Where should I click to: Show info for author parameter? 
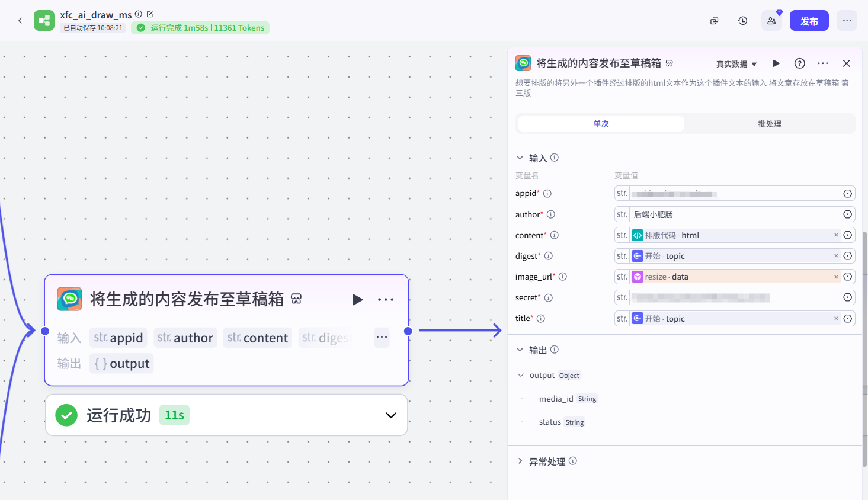click(551, 214)
